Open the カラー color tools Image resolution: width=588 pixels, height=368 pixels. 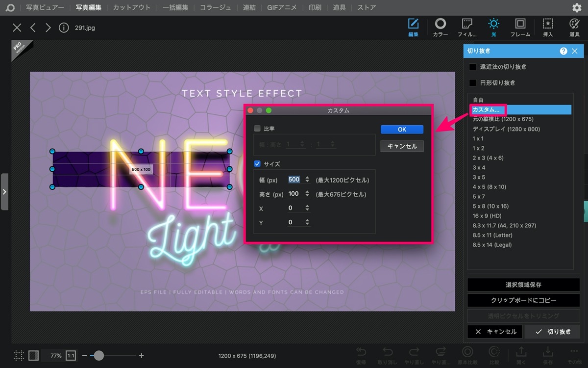(x=441, y=27)
